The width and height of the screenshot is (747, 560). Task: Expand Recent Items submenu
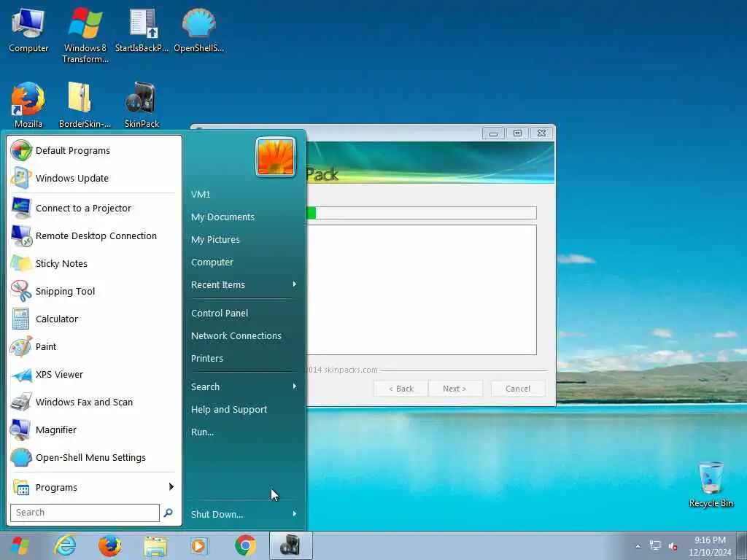point(244,285)
